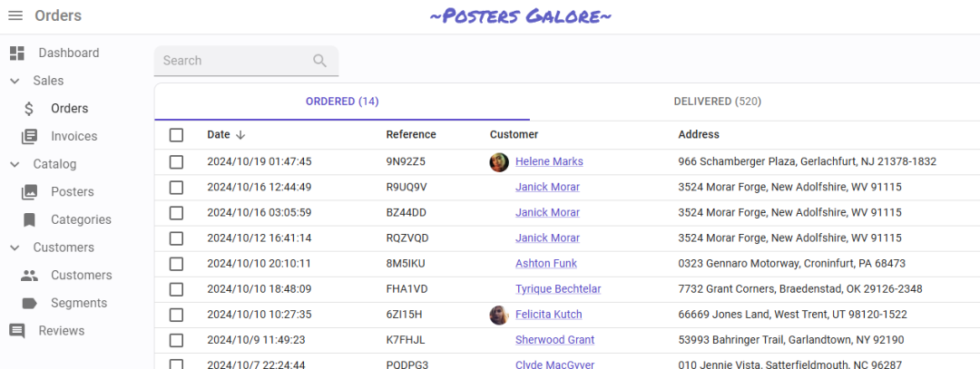This screenshot has width=980, height=369.
Task: Collapse the Catalog menu section
Action: tap(15, 164)
